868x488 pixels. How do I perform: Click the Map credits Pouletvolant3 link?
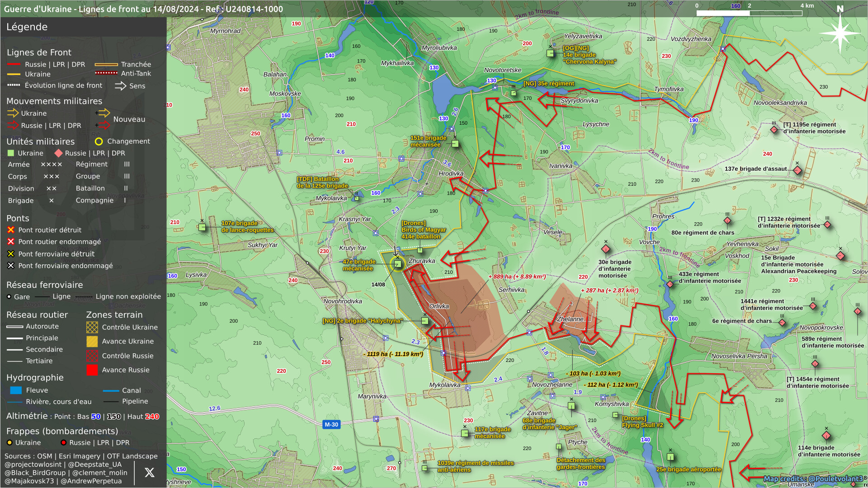[813, 479]
